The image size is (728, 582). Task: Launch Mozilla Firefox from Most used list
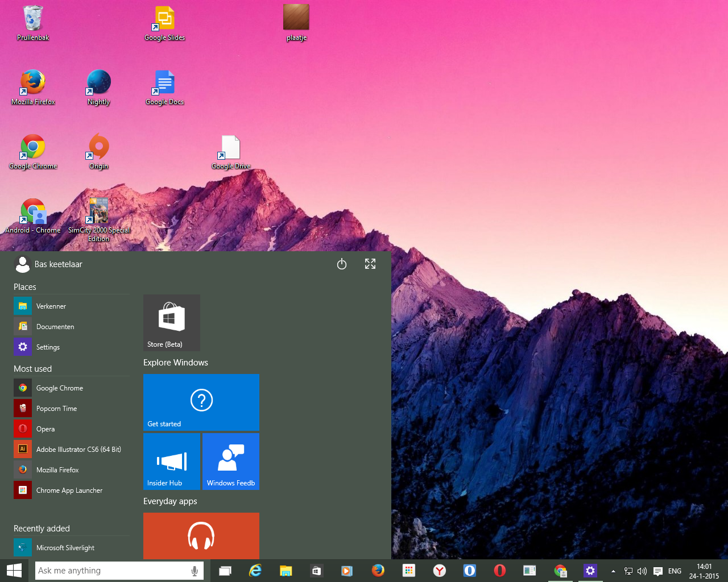tap(72, 470)
